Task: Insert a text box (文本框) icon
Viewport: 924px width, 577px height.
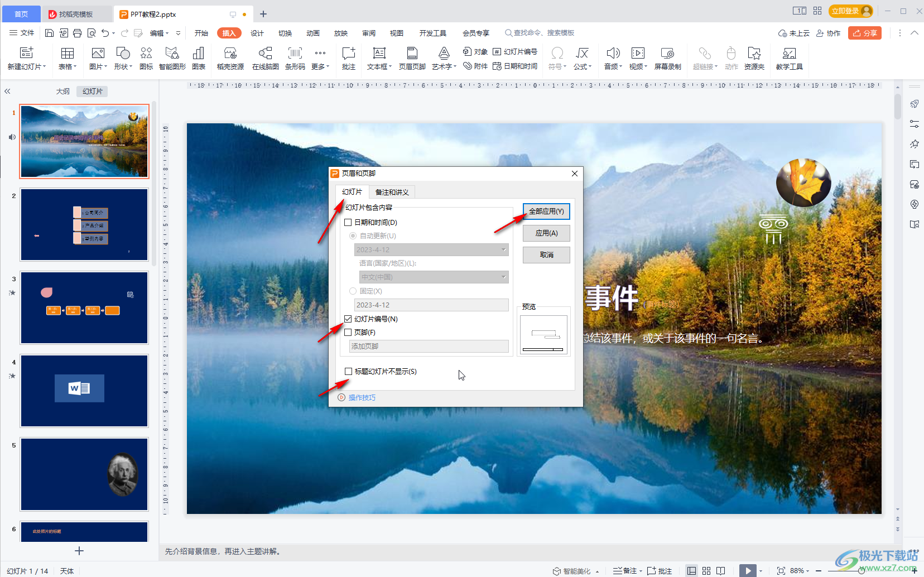Action: pos(379,53)
